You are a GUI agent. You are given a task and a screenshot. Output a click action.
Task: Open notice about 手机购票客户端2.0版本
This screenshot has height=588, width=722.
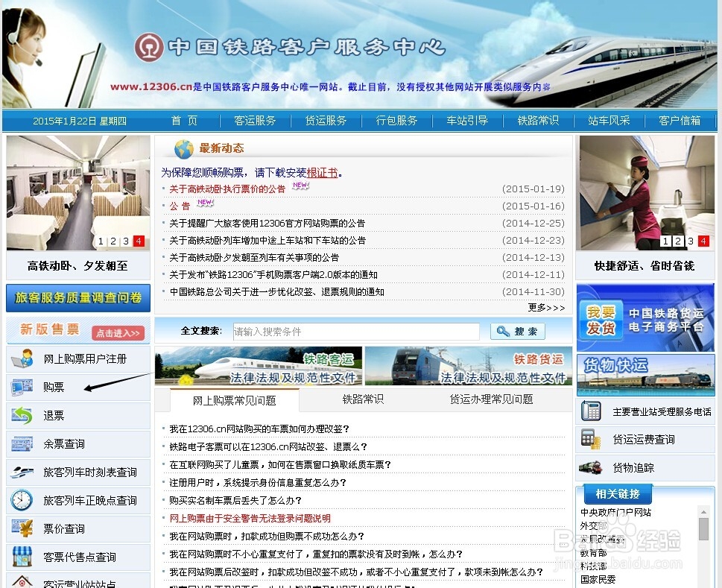(x=273, y=275)
